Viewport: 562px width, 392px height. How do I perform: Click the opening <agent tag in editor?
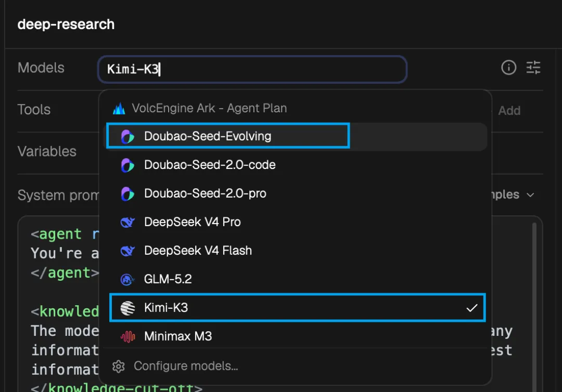point(56,234)
